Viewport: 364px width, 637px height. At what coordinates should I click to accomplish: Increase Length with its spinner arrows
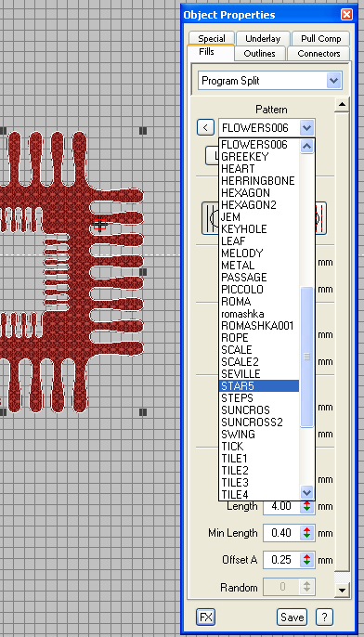pyautogui.click(x=307, y=506)
